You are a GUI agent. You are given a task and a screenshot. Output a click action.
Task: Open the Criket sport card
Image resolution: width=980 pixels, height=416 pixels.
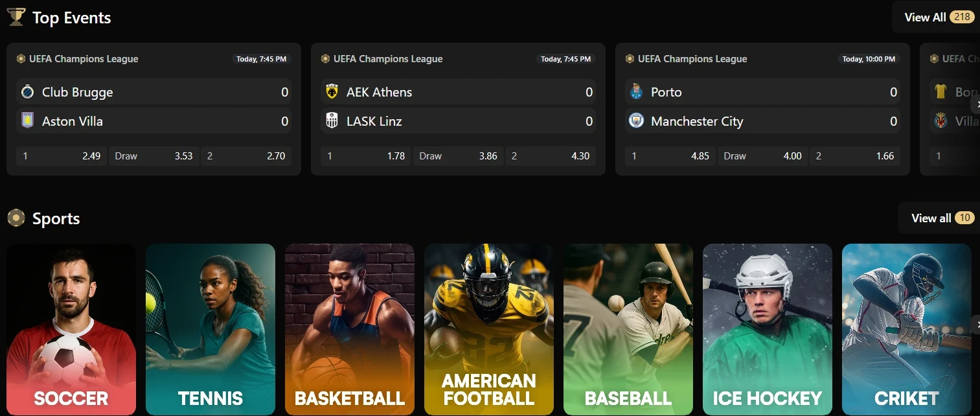pyautogui.click(x=907, y=330)
